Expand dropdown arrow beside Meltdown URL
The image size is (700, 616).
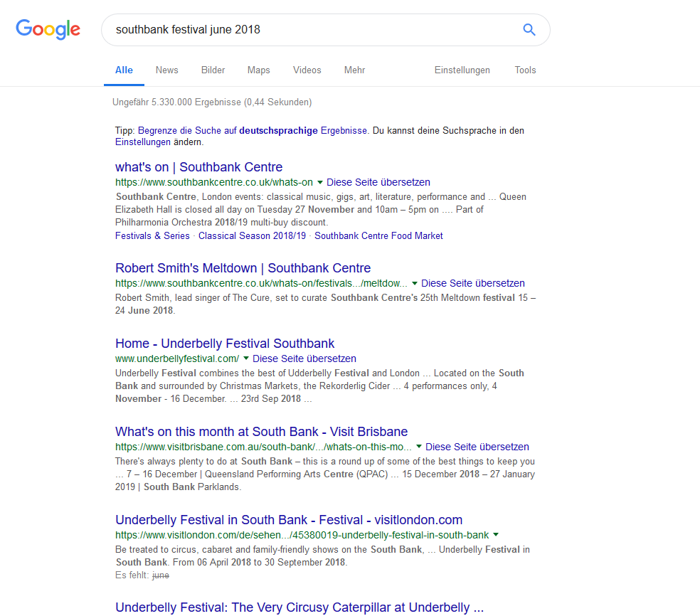pos(415,283)
